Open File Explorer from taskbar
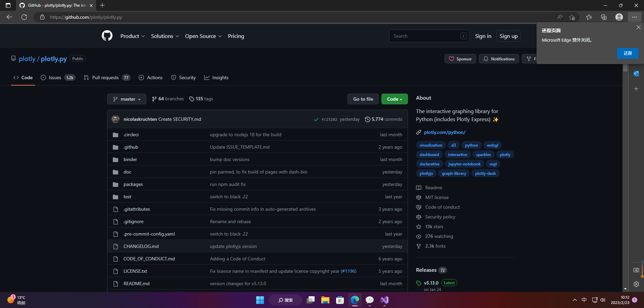Screen dimensions: 644x308 [x=325, y=300]
